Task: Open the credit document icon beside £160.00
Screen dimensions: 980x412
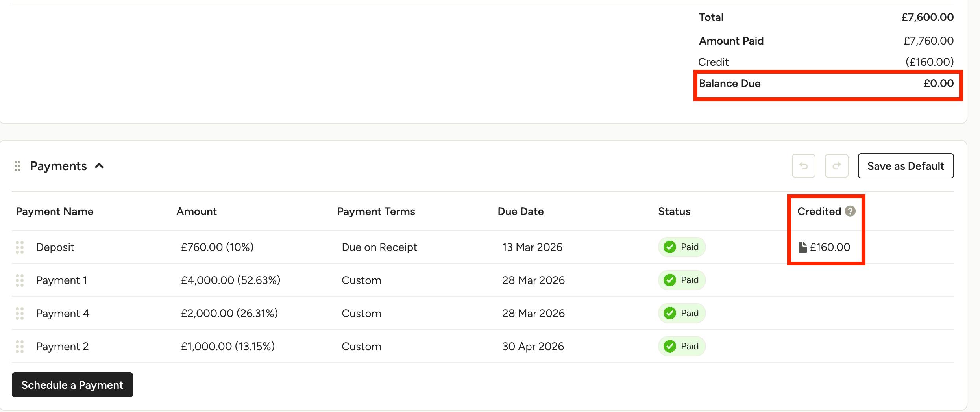Action: (x=802, y=247)
